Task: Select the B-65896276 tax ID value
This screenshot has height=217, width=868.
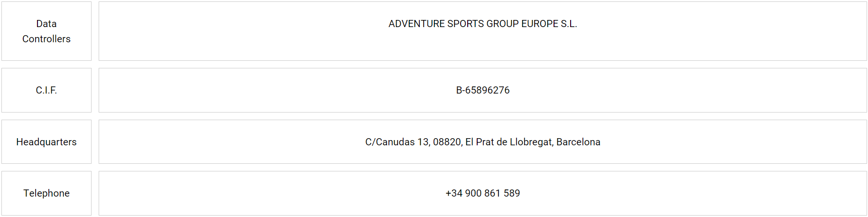Action: 482,90
